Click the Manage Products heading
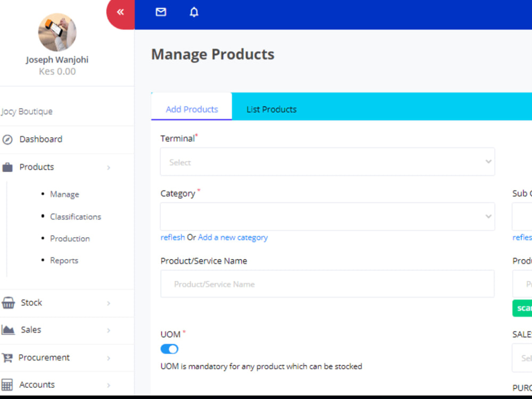The image size is (532, 399). click(x=213, y=54)
